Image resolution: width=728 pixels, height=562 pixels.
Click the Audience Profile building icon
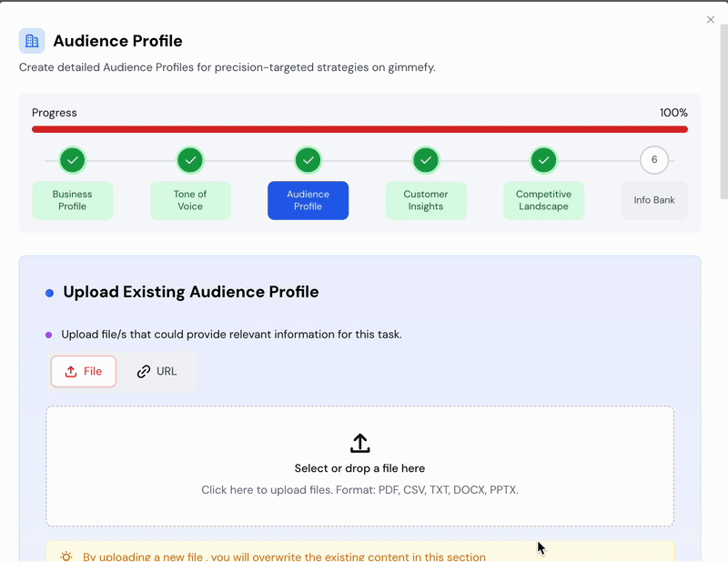pyautogui.click(x=32, y=41)
